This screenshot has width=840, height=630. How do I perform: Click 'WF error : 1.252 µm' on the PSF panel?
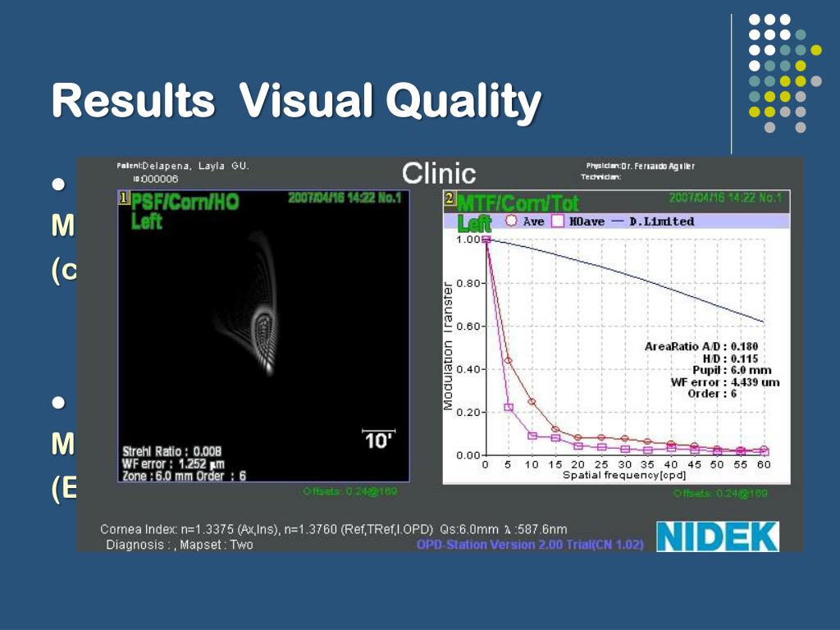point(173,463)
